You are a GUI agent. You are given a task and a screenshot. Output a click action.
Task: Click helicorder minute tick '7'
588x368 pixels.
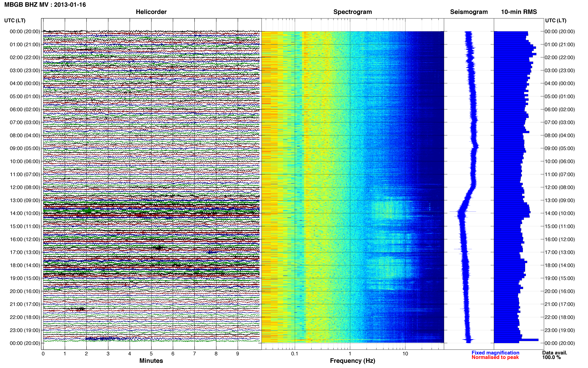195,354
